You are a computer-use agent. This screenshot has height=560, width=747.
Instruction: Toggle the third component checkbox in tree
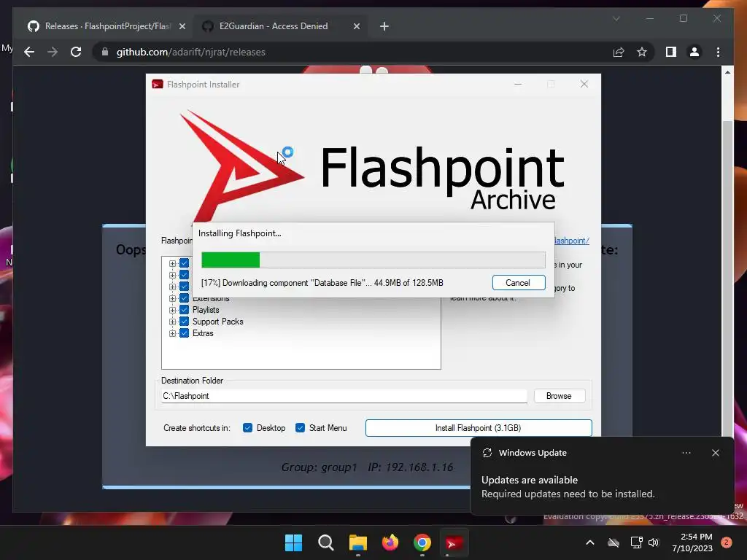pyautogui.click(x=185, y=287)
